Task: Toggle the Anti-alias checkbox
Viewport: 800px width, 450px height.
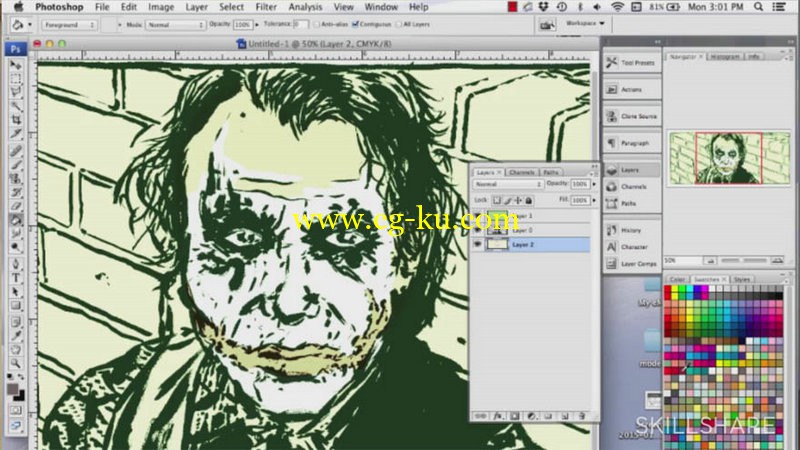Action: 316,24
